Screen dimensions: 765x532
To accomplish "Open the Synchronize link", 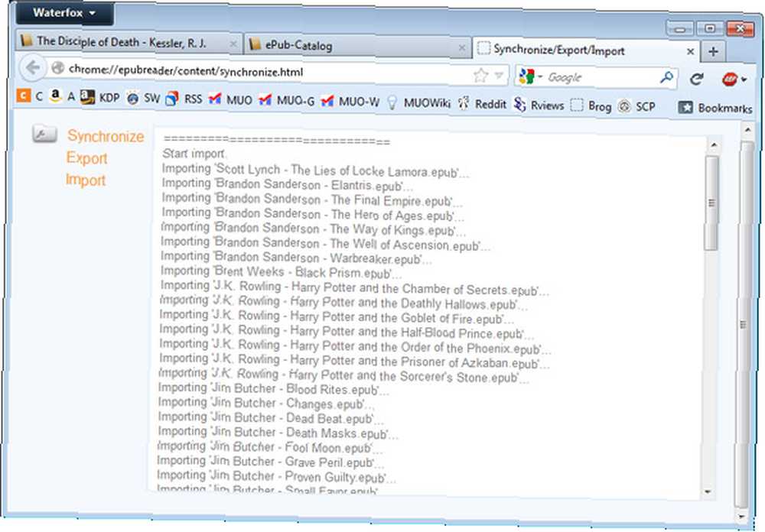I will [106, 136].
